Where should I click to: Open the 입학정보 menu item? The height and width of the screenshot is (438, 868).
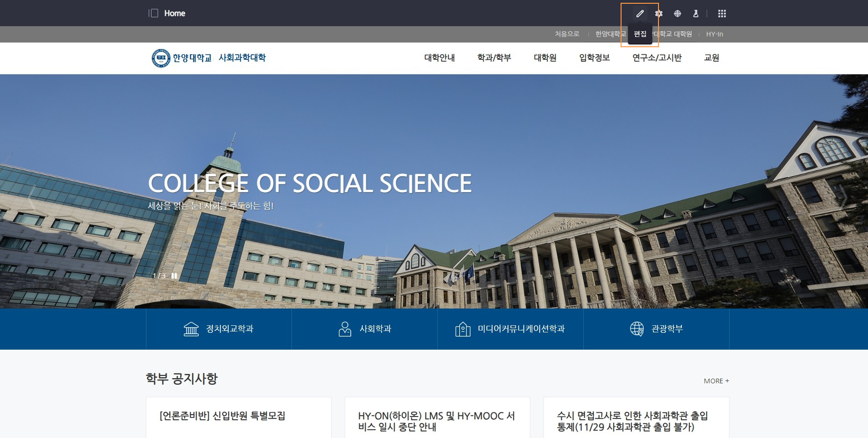(x=594, y=58)
